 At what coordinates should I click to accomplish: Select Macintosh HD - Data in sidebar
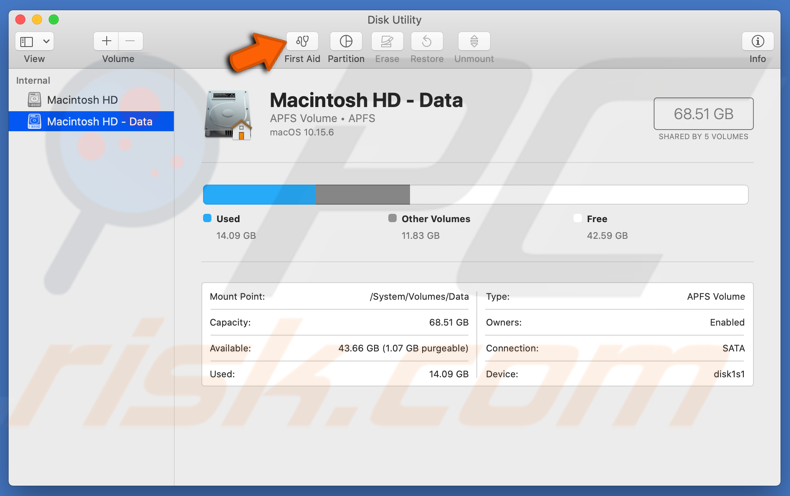91,121
